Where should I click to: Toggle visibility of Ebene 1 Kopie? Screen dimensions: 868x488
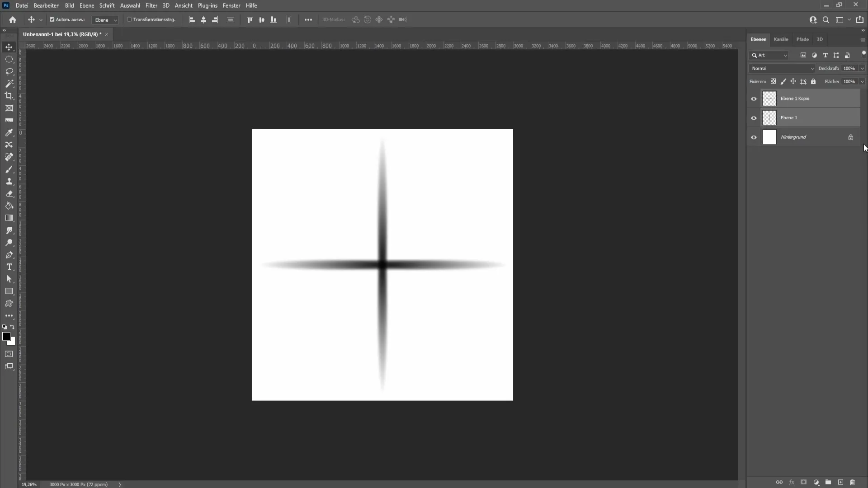click(754, 98)
